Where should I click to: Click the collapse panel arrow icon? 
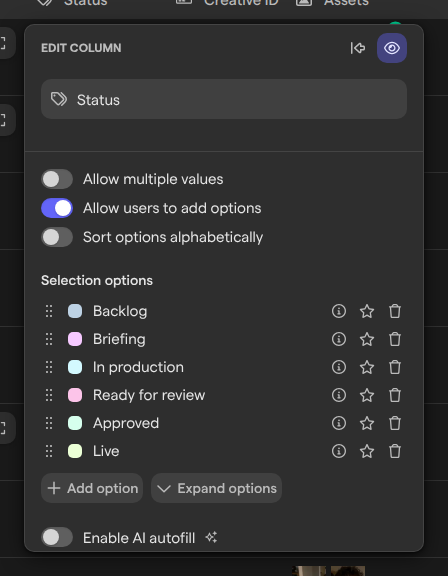point(358,48)
